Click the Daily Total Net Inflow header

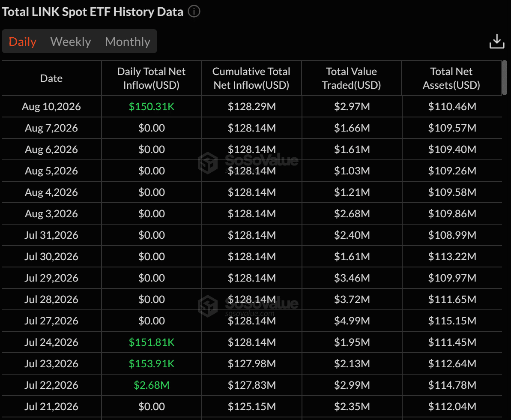[x=151, y=78]
